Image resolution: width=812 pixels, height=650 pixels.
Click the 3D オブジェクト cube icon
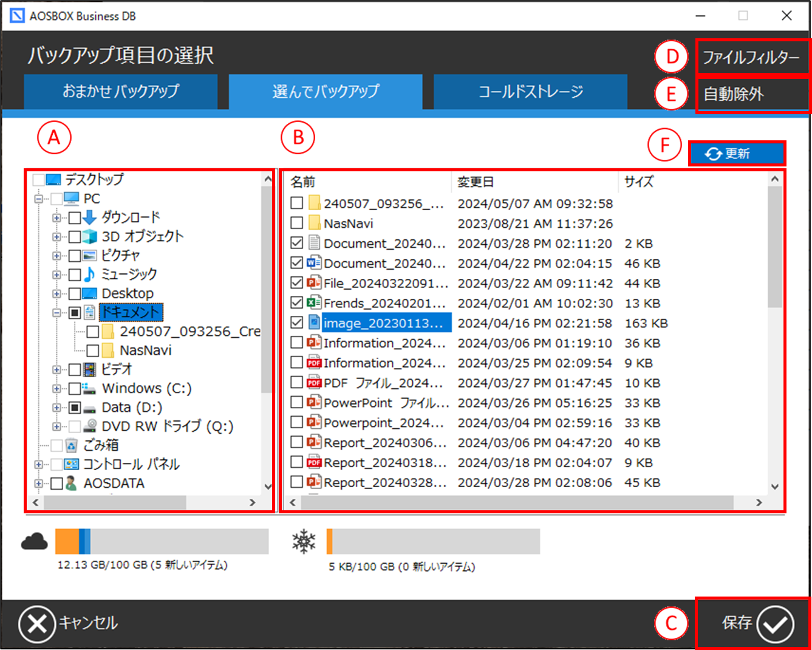[90, 236]
